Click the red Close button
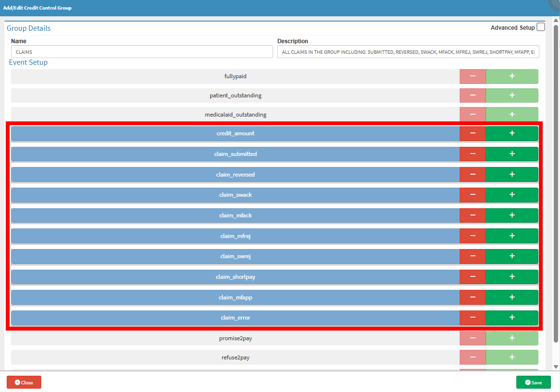Screen dimensions: 560x392 24,382
